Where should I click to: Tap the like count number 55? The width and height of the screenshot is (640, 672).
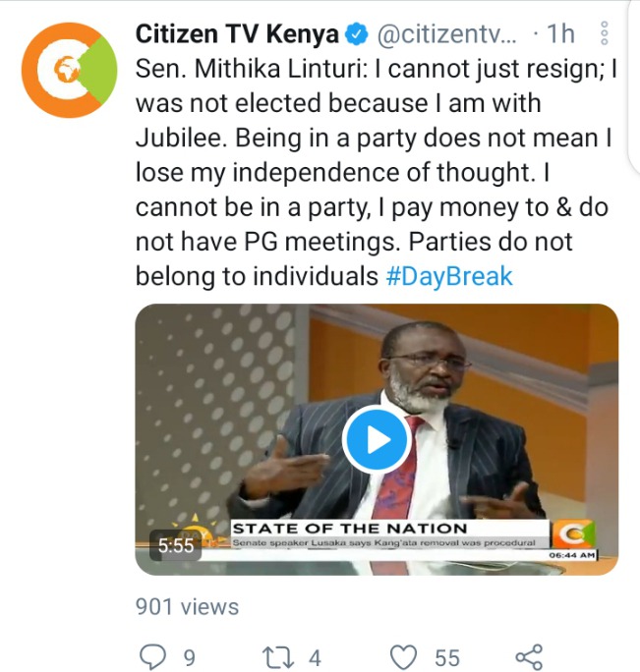[x=447, y=657]
